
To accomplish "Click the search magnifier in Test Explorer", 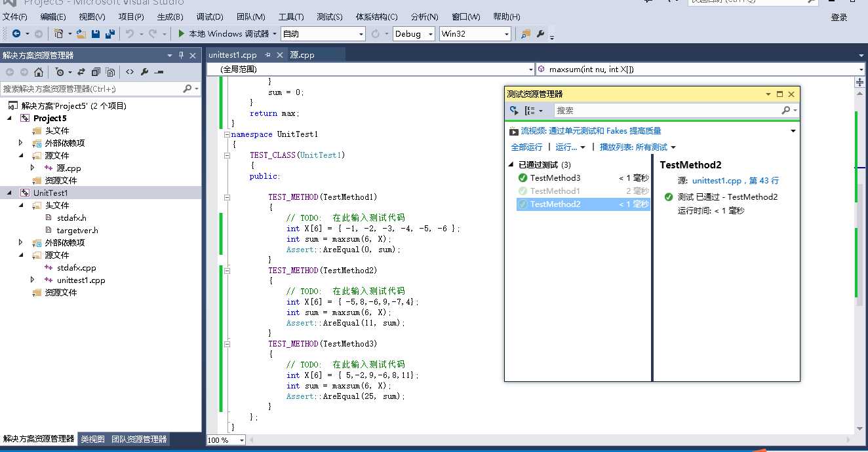I will 786,111.
